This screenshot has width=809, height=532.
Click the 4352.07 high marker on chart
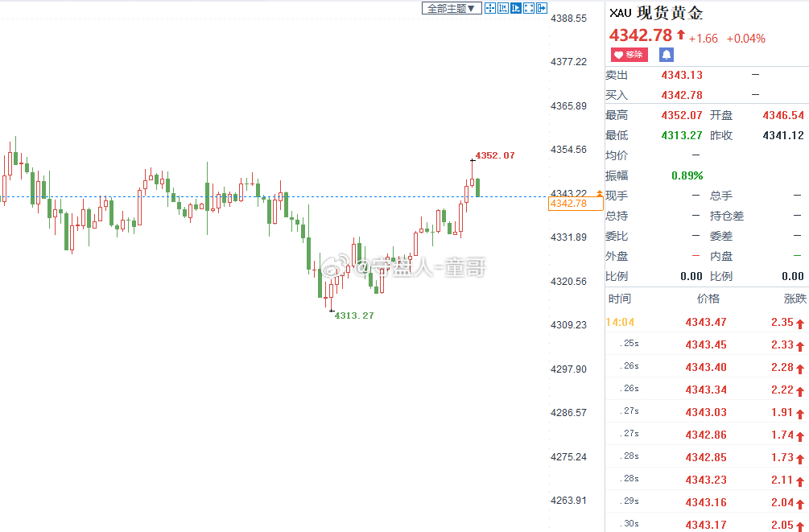coord(495,155)
